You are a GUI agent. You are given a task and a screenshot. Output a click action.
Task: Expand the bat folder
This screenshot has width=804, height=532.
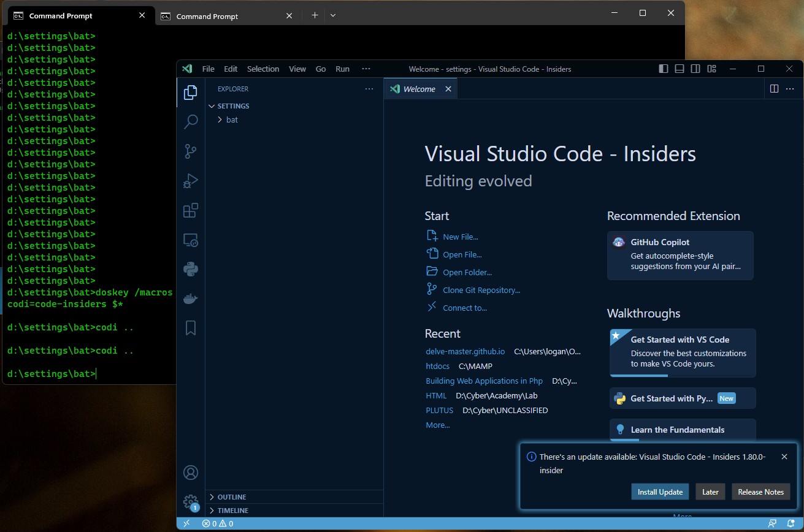pos(294,120)
